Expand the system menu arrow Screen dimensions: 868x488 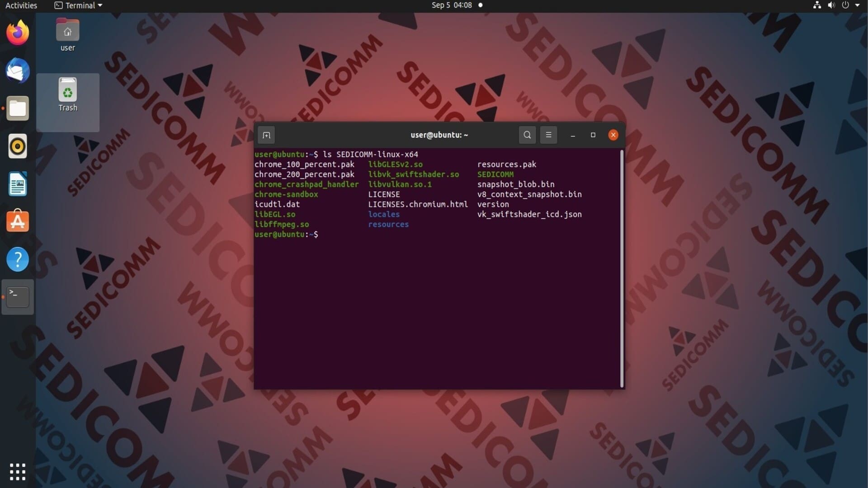click(858, 5)
